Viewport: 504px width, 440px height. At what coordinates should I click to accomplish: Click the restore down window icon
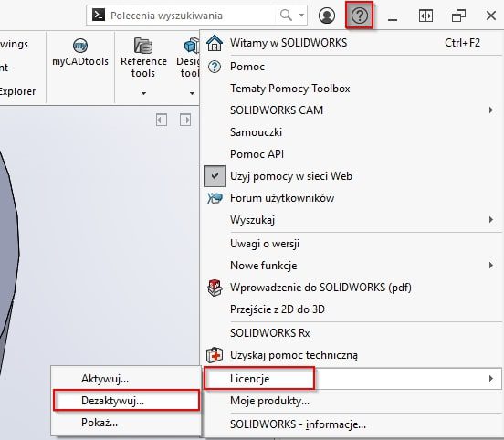[x=458, y=16]
